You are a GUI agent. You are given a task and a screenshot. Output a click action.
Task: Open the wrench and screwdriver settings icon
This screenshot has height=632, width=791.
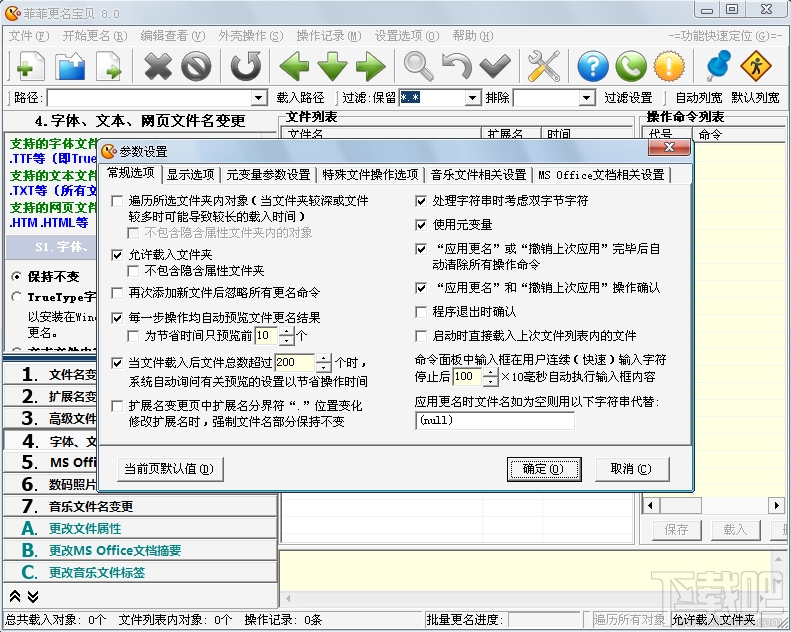pyautogui.click(x=543, y=66)
